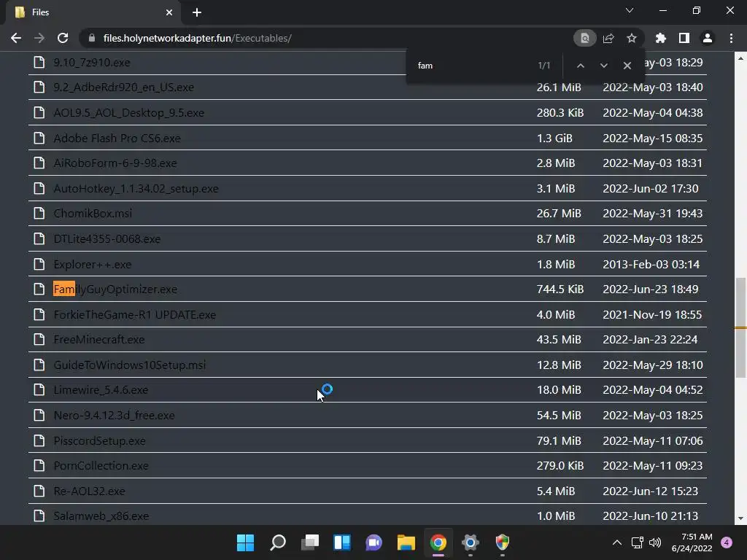Click the page vertical scrollbar thumb
This screenshot has width=747, height=560.
click(740, 327)
